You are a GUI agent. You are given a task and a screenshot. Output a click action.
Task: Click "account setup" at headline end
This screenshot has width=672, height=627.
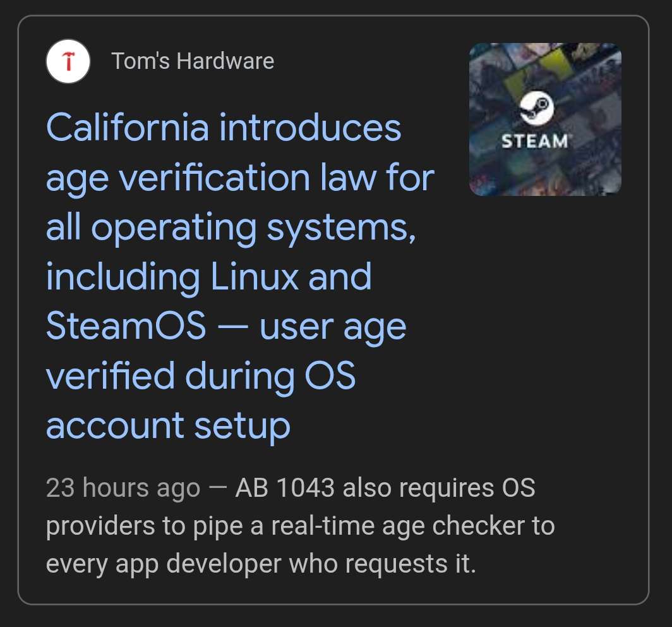168,426
